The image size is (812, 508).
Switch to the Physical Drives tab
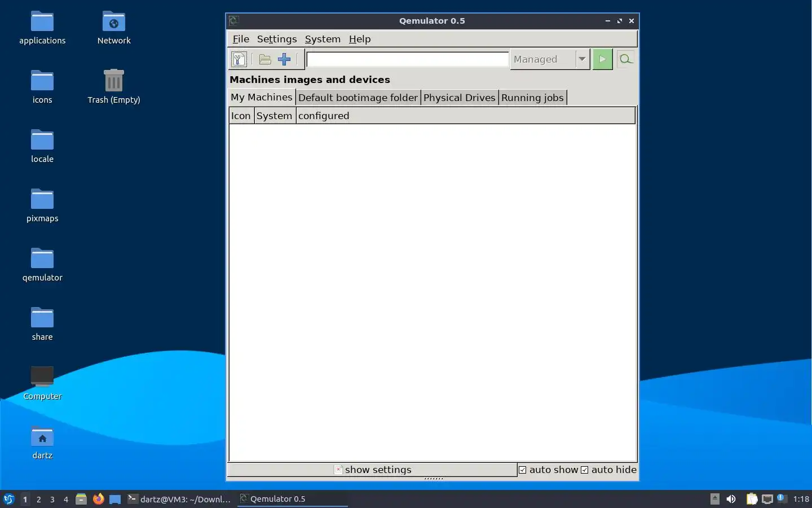coord(460,98)
